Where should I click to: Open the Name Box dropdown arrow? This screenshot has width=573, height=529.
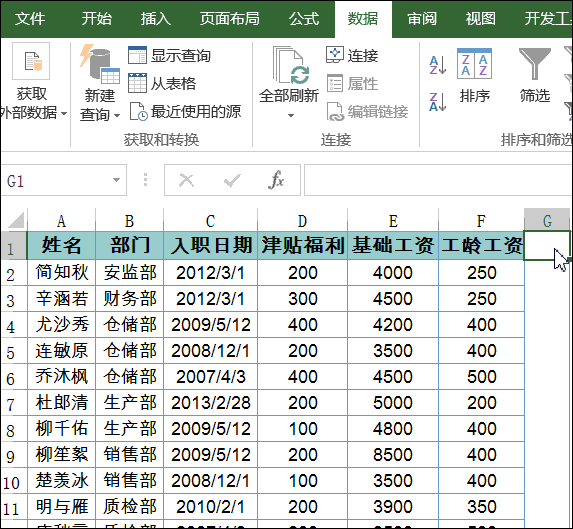[x=116, y=180]
